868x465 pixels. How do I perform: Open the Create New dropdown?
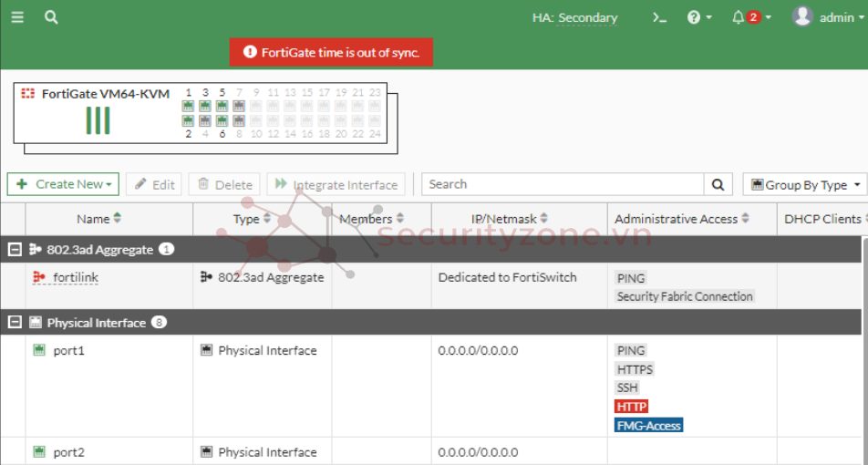63,184
